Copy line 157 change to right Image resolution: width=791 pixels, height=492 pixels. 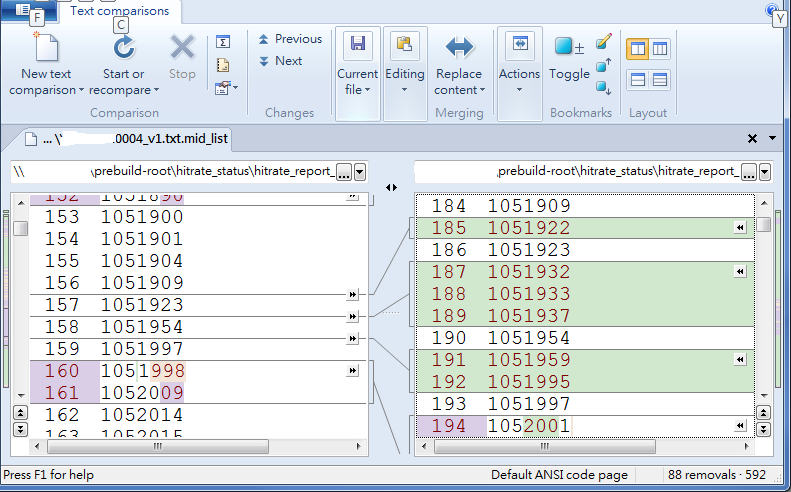click(352, 294)
